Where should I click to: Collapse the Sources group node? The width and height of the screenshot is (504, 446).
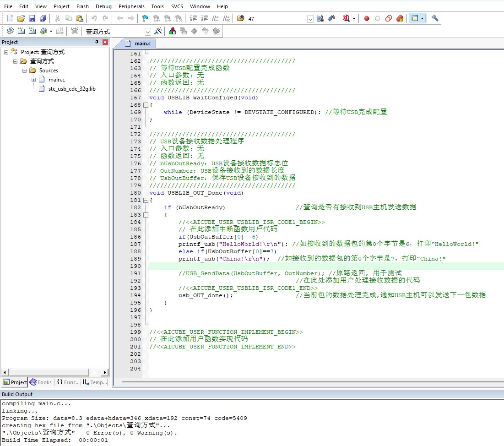pyautogui.click(x=24, y=71)
